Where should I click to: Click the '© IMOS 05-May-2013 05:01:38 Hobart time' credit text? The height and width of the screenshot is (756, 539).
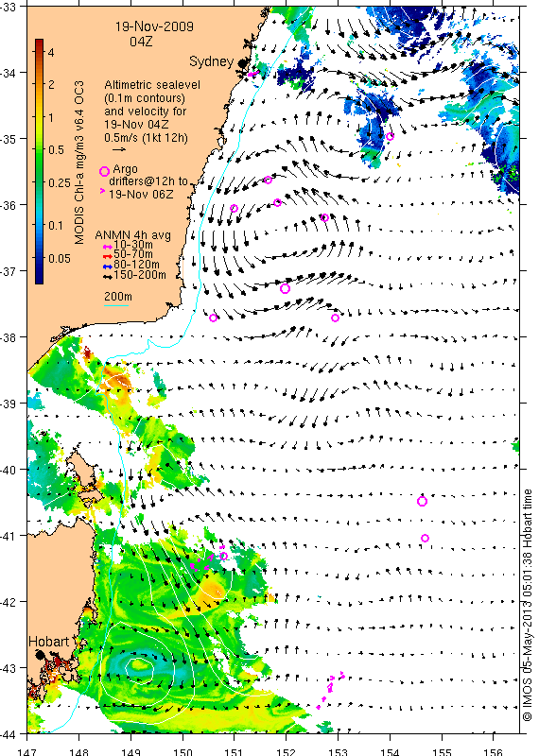coord(528,606)
